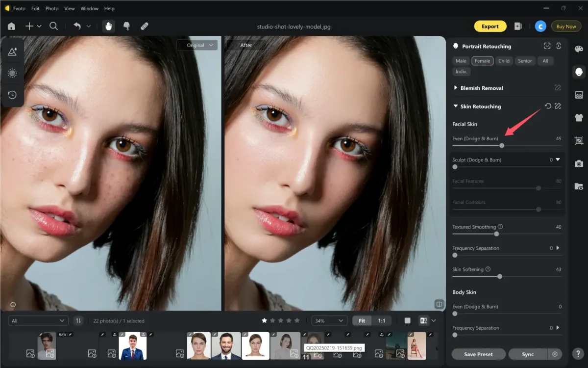Viewport: 588px width, 368px height.
Task: Open the All filter dropdown in filmstrip
Action: click(x=38, y=320)
